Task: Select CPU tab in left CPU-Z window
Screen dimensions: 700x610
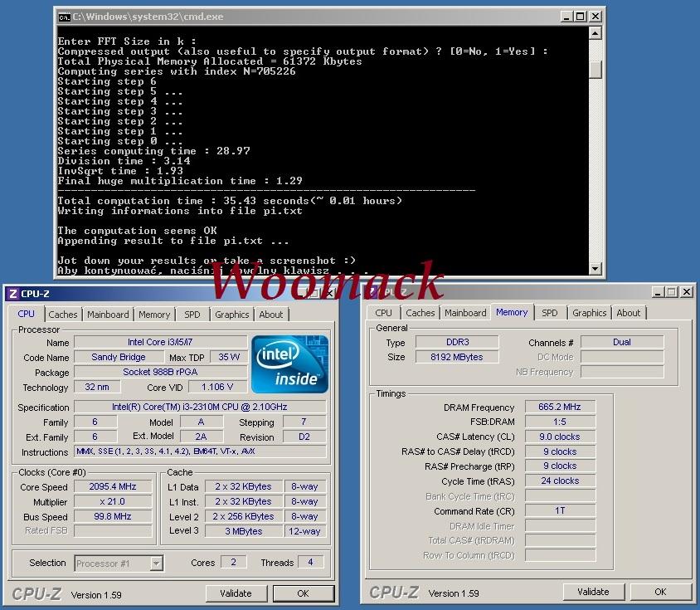Action: point(26,314)
